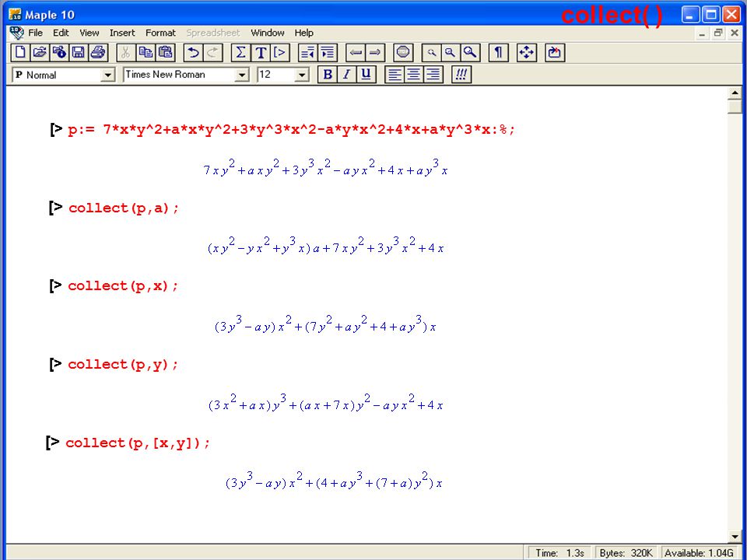Undo the last action
This screenshot has width=747, height=560.
pos(193,52)
